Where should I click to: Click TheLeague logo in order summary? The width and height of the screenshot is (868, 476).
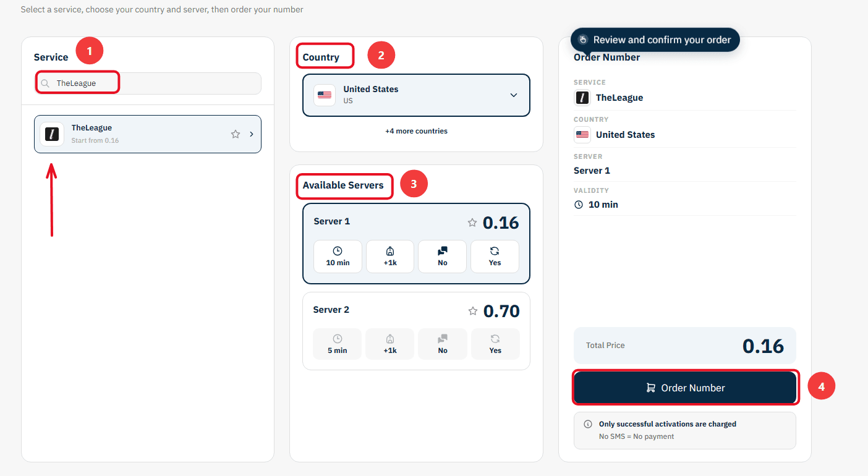[582, 98]
